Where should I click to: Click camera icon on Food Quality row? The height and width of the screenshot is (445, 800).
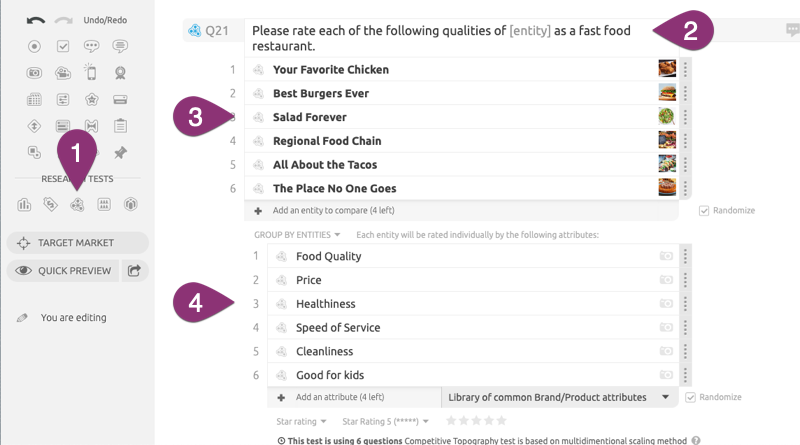(666, 256)
